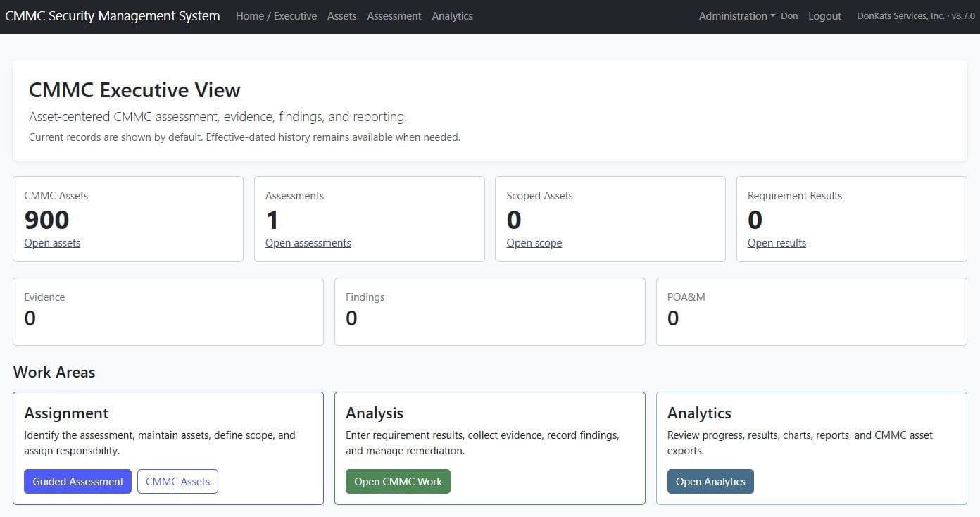
Task: Select Analytics in the top navigation
Action: pyautogui.click(x=453, y=15)
